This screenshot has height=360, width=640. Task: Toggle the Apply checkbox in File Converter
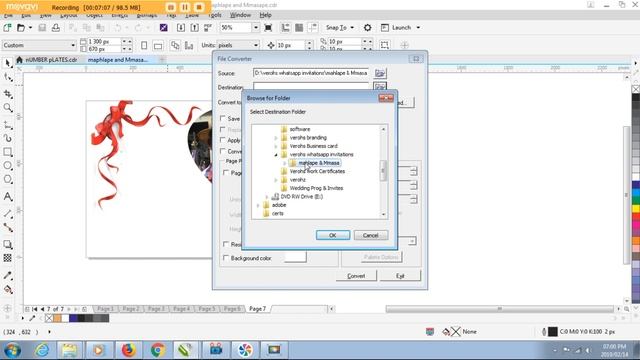click(223, 140)
